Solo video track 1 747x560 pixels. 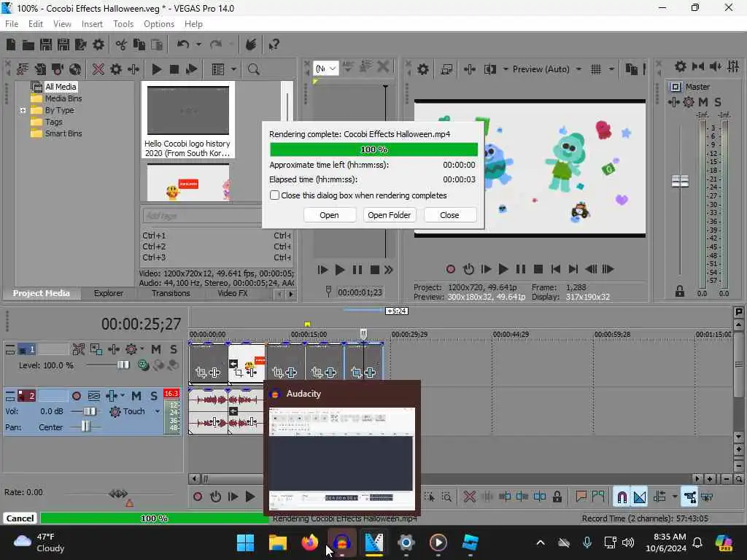pyautogui.click(x=174, y=349)
